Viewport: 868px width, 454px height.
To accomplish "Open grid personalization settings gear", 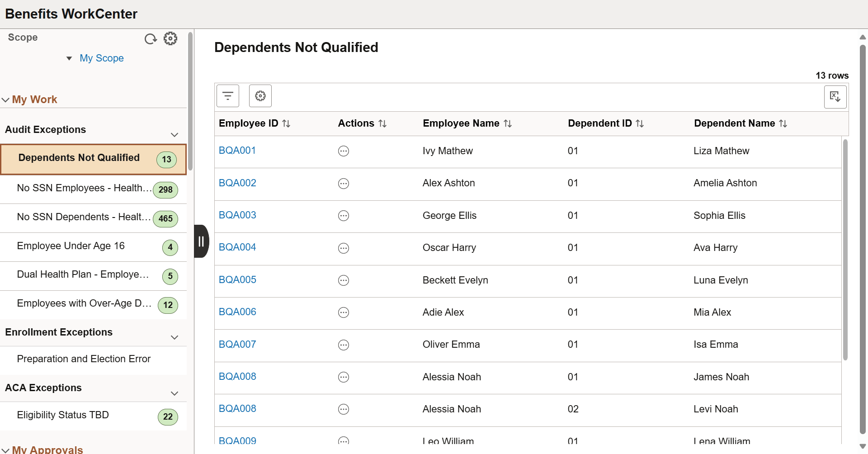I will coord(260,96).
